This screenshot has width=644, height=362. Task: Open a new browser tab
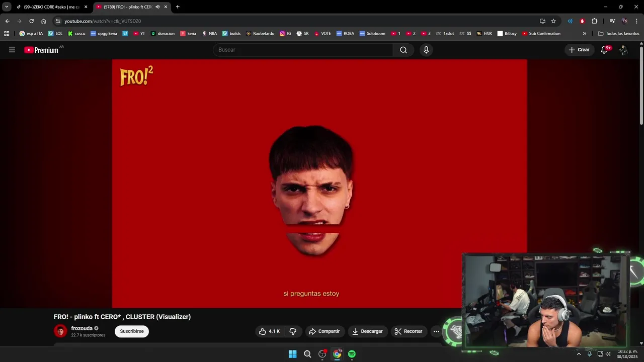pos(178,7)
